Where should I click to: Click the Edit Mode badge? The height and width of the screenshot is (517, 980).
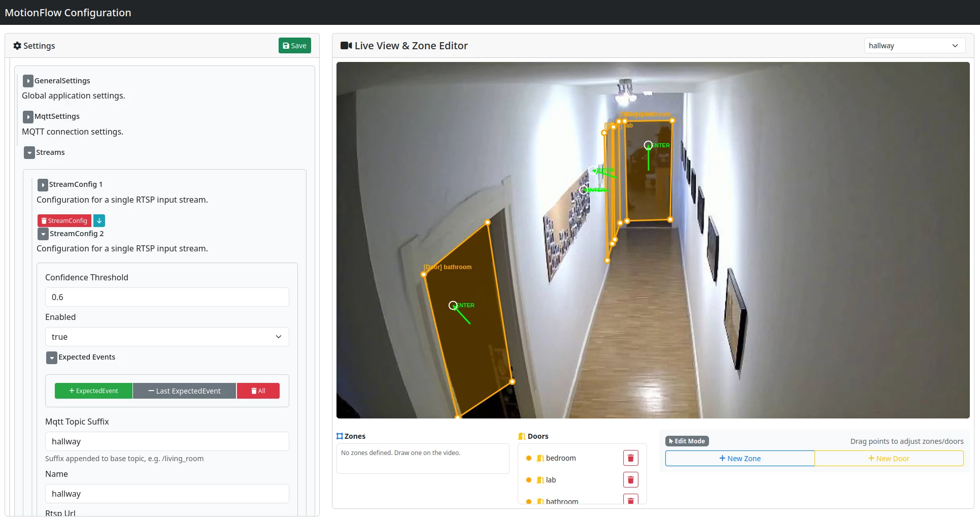point(687,441)
